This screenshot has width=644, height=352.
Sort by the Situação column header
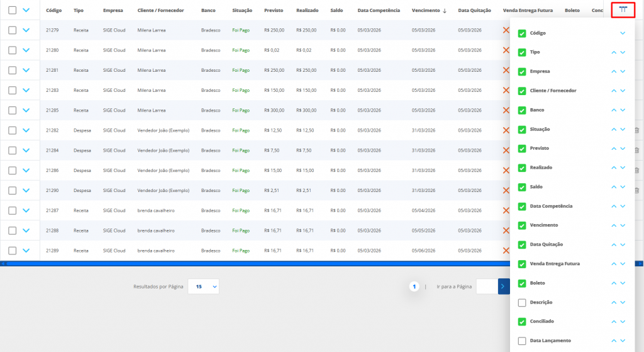click(x=242, y=11)
